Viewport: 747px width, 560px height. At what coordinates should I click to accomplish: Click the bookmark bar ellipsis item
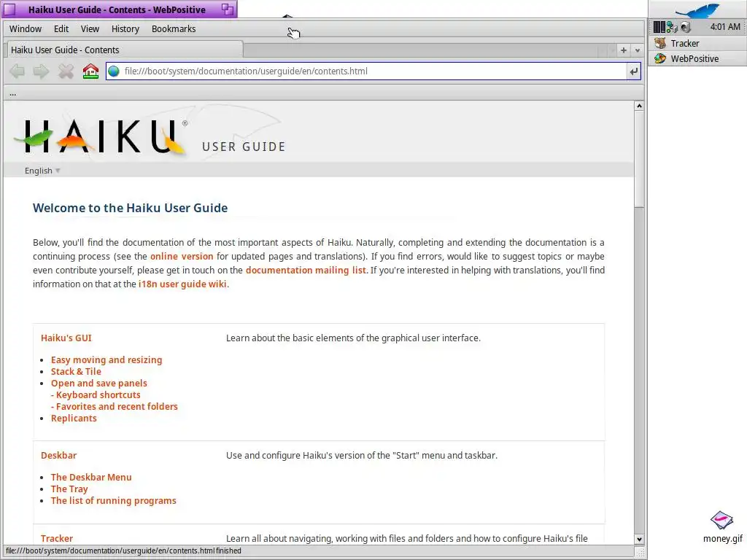coord(13,93)
